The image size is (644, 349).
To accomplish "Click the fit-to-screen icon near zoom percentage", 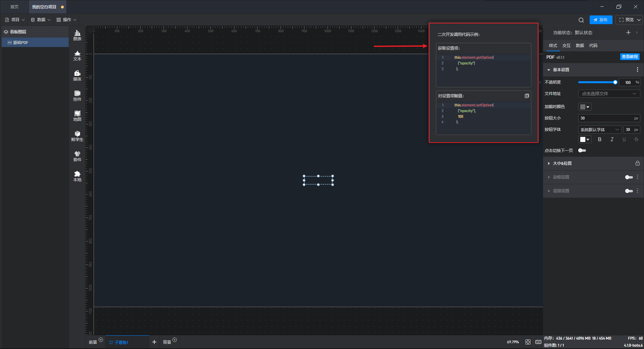I will tap(528, 342).
